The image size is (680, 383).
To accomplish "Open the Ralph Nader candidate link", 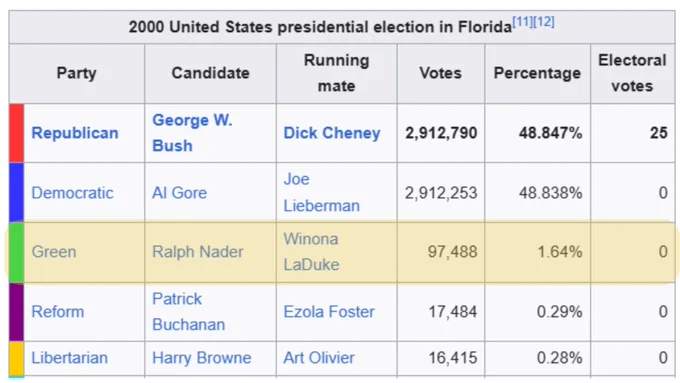I will coord(198,252).
